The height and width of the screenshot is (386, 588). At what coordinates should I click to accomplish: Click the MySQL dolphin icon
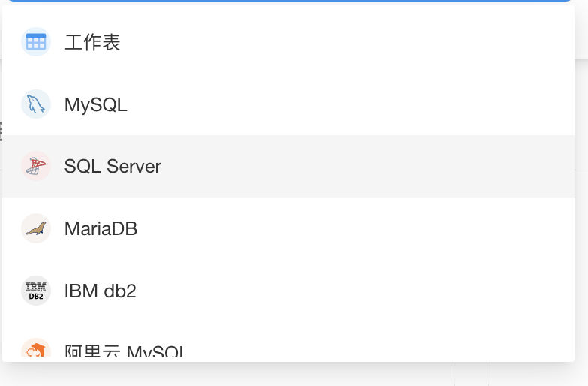point(35,104)
